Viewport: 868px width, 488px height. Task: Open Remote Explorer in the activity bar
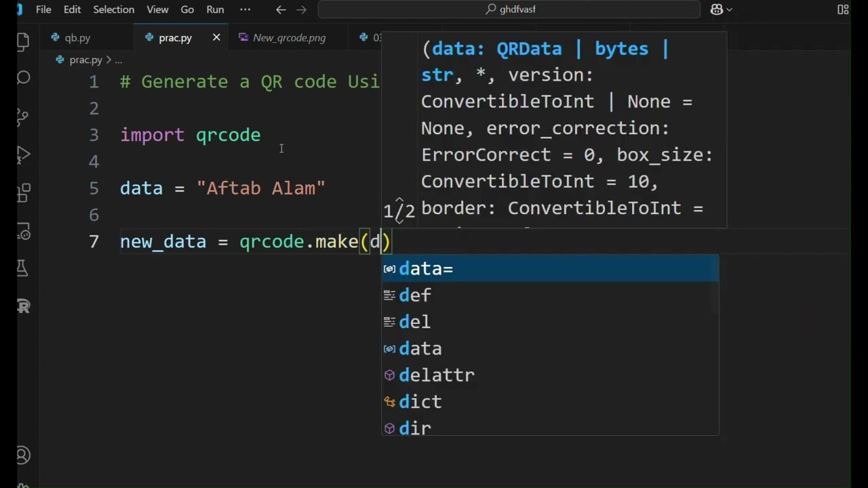pos(23,231)
